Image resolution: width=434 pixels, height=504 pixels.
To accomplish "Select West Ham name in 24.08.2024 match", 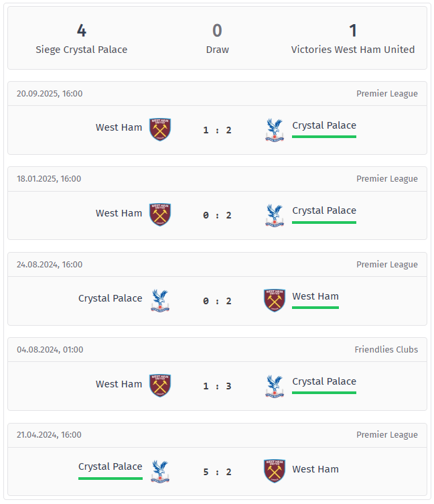I will pyautogui.click(x=315, y=296).
